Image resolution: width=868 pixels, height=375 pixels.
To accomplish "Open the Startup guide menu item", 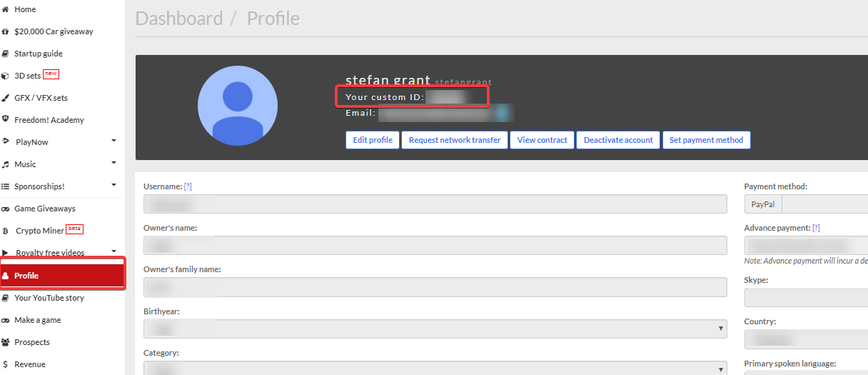I will (38, 54).
